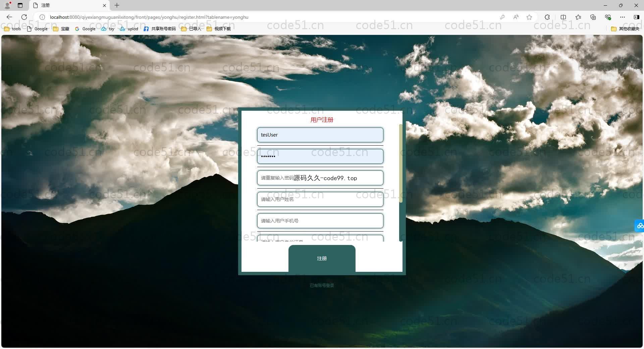Click the 用户注册 heading

322,120
